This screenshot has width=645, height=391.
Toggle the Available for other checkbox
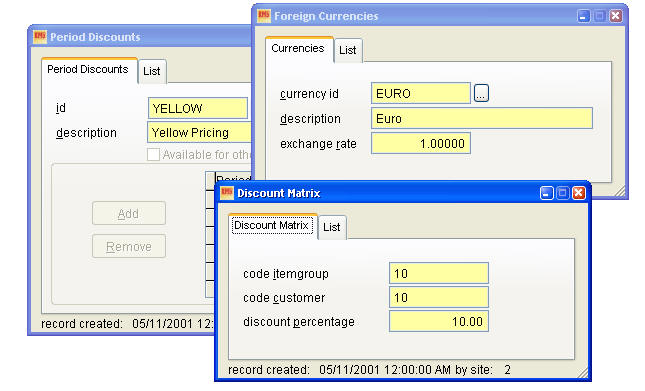tap(153, 155)
